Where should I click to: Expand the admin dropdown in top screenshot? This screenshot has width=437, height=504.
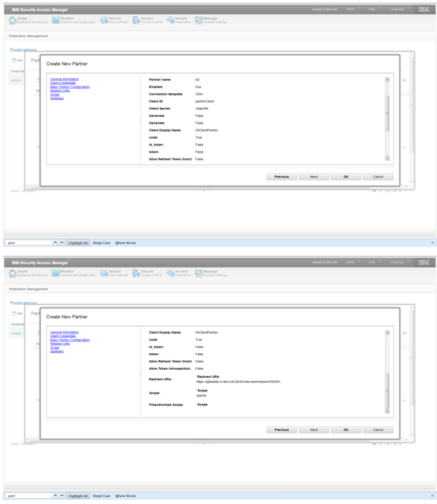[x=353, y=9]
